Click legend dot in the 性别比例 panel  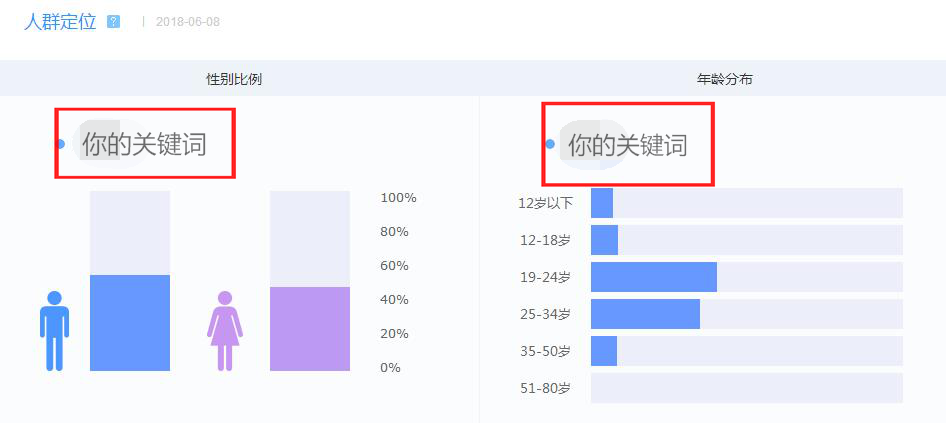click(x=60, y=144)
